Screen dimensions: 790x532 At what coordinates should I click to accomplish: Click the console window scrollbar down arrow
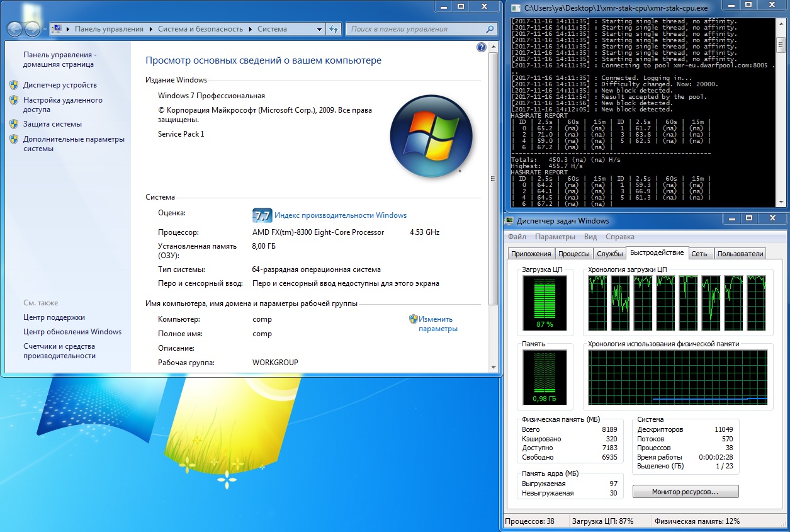coord(781,202)
